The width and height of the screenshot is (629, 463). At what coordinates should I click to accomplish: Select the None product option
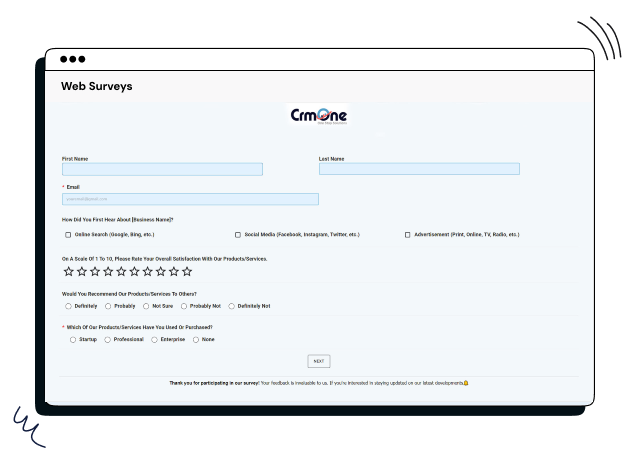coord(196,340)
